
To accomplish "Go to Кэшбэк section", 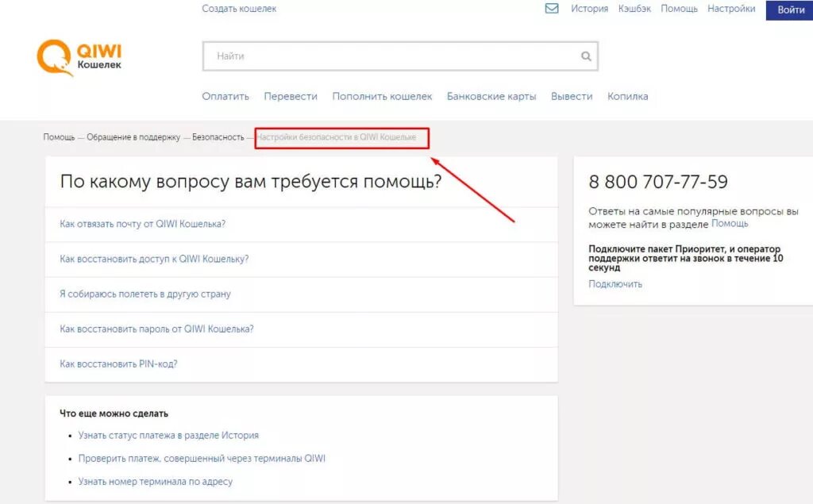I will click(634, 9).
